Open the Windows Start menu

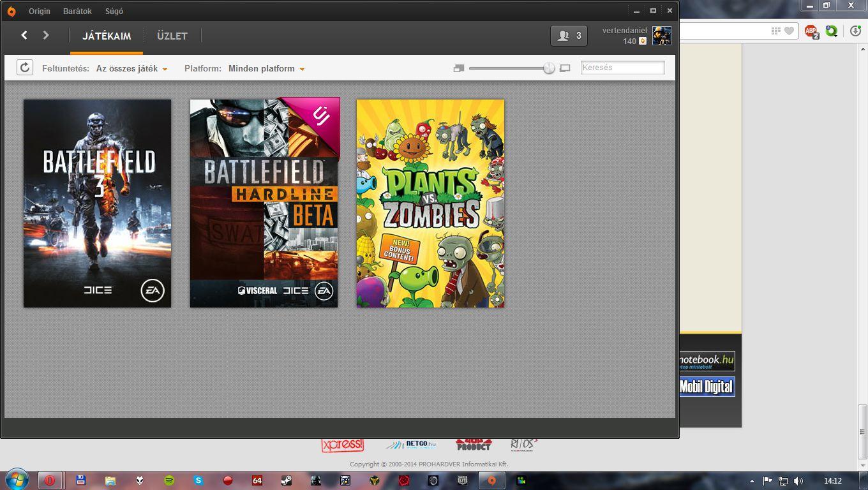[17, 480]
